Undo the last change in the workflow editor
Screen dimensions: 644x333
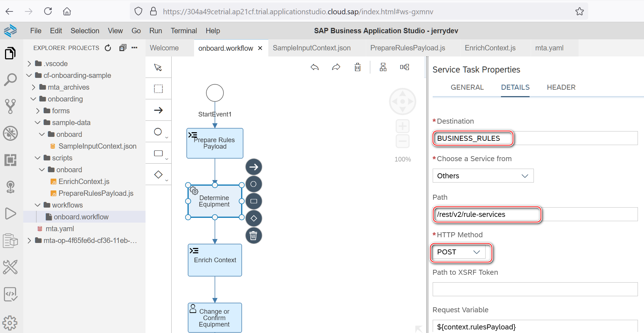(x=314, y=67)
